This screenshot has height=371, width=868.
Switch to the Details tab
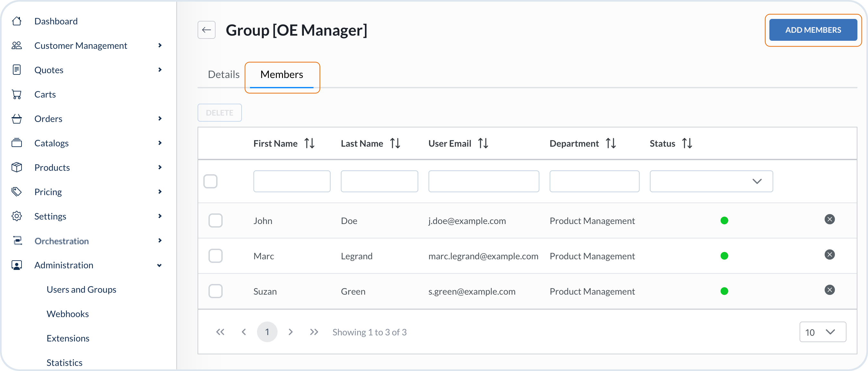point(223,74)
